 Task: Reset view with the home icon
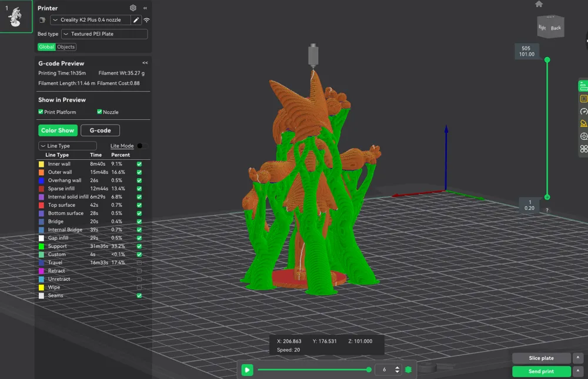click(x=539, y=4)
